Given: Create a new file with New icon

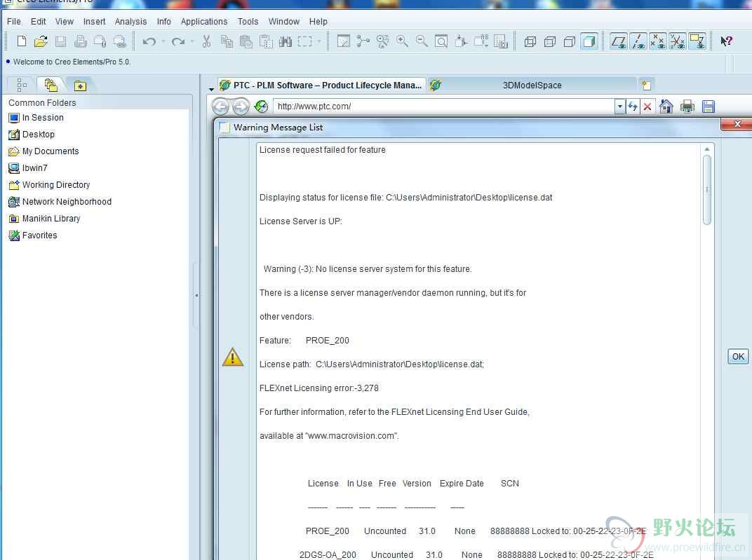Looking at the screenshot, I should click(22, 41).
